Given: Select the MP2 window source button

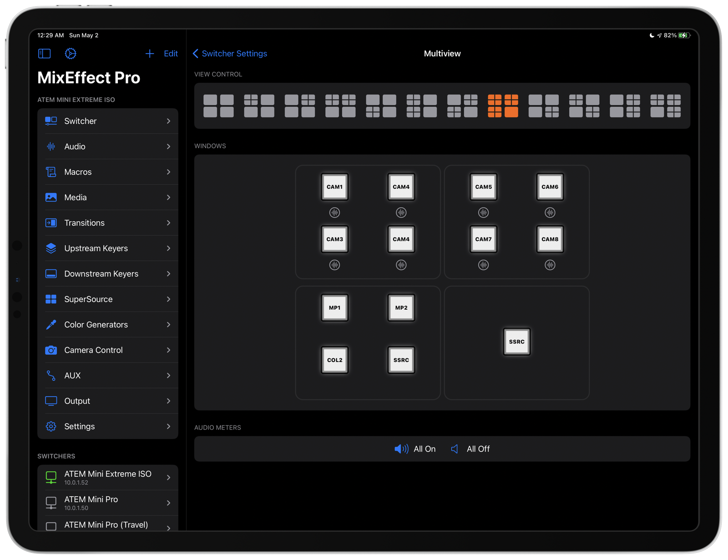Looking at the screenshot, I should (x=401, y=308).
